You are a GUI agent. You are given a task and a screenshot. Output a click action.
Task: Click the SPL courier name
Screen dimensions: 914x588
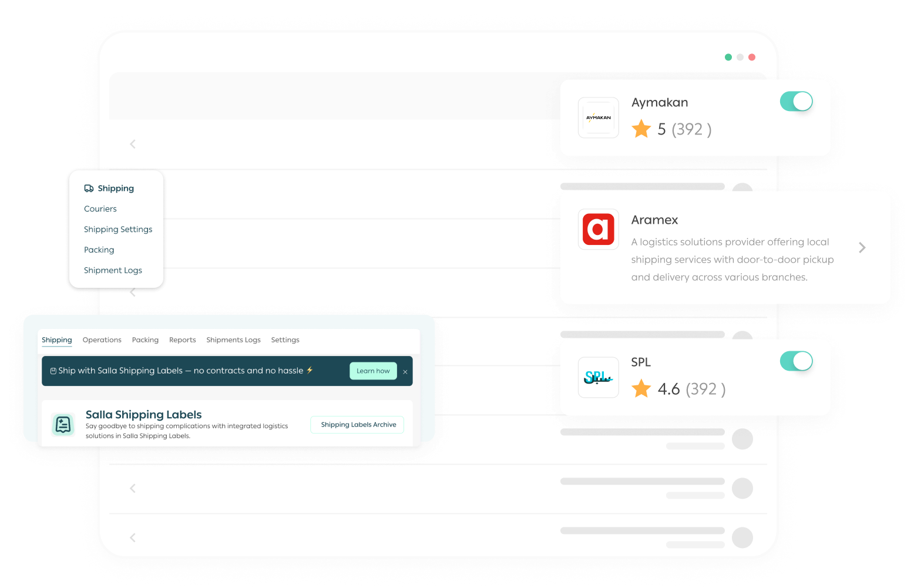pos(641,362)
